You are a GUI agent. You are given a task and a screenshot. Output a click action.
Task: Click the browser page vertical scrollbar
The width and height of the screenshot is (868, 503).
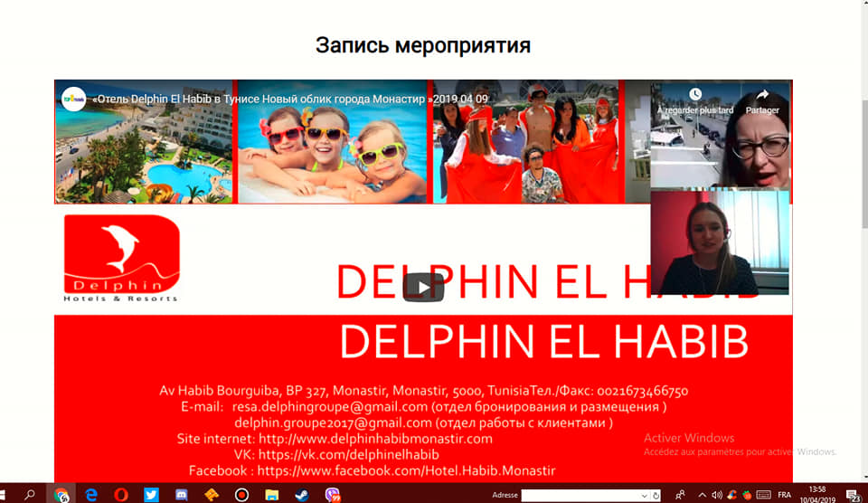click(864, 164)
